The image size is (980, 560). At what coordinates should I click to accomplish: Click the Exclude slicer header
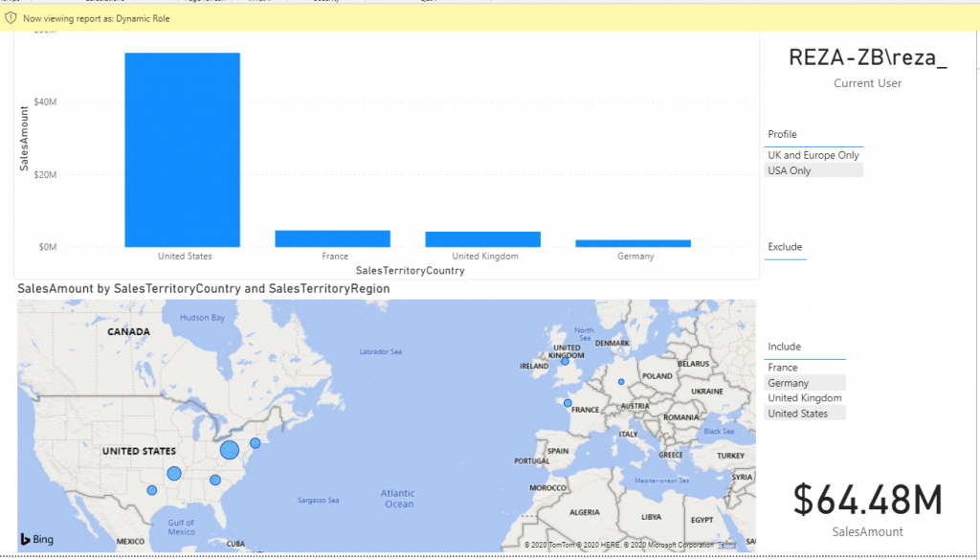click(785, 247)
